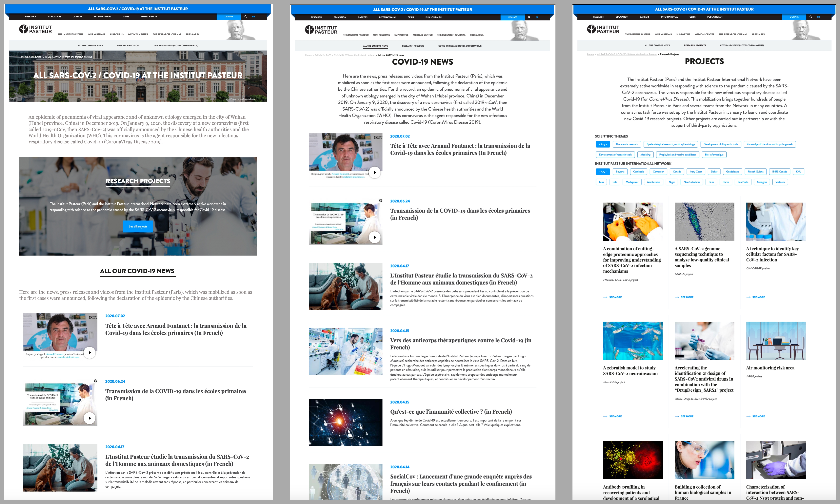Click the See all projects button

tap(138, 226)
